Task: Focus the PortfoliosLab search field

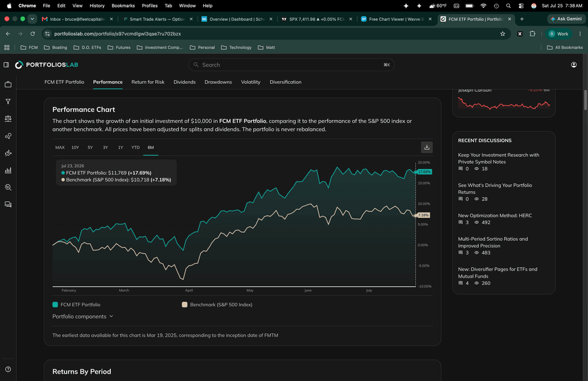Action: [291, 64]
